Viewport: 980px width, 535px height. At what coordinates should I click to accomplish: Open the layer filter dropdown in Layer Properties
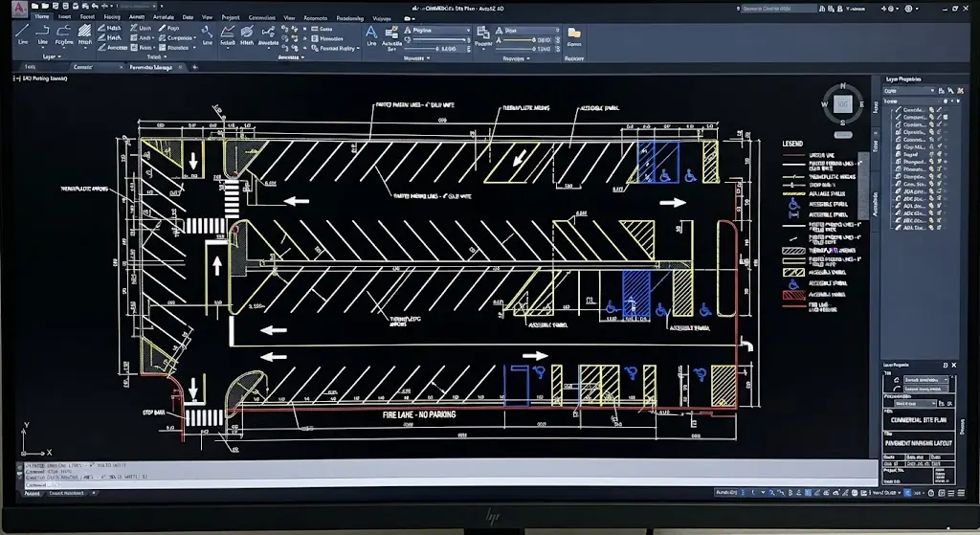[909, 91]
